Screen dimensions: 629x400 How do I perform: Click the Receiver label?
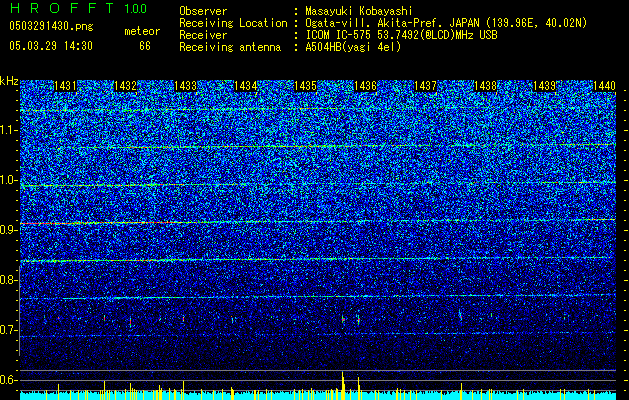tap(203, 35)
